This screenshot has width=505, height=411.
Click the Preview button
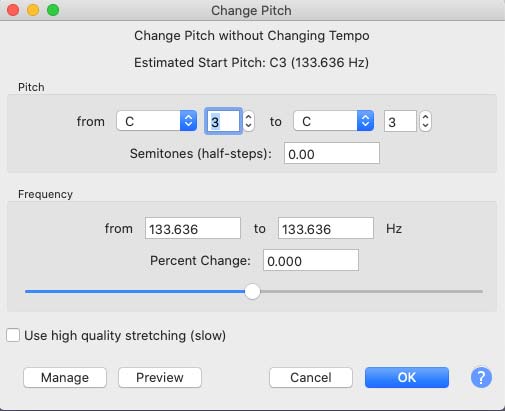[160, 378]
